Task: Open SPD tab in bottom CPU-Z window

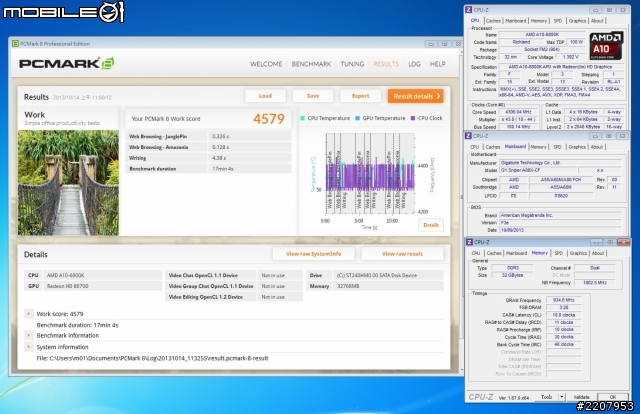Action: 558,253
